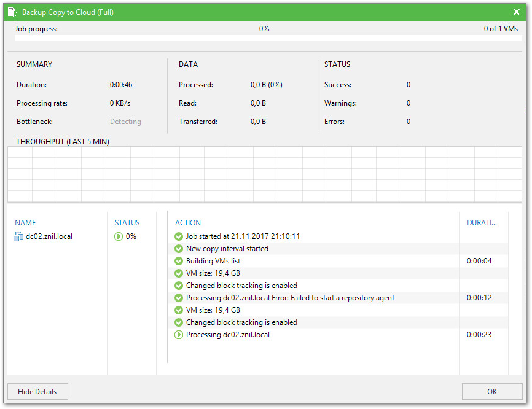
Task: Select dc02.znil.local in the VM list
Action: point(49,236)
